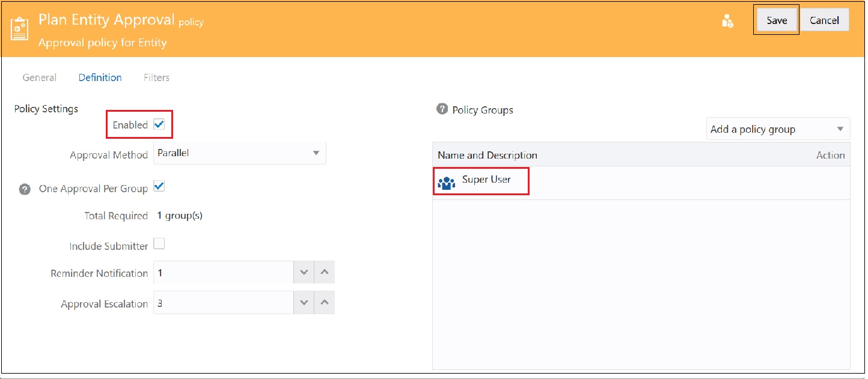Click the Plan Entity Approval clipboard icon
Viewport: 868px width, 379px height.
19,26
